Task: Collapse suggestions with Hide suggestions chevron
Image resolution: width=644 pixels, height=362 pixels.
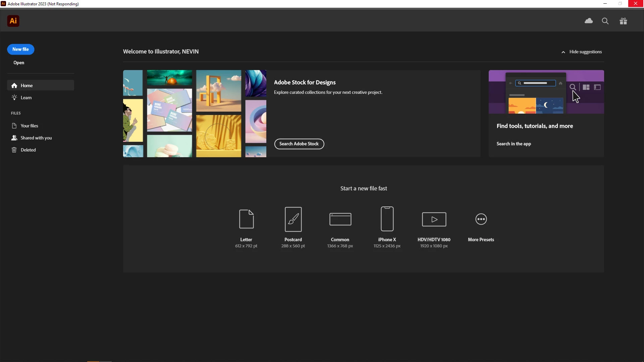Action: click(563, 52)
